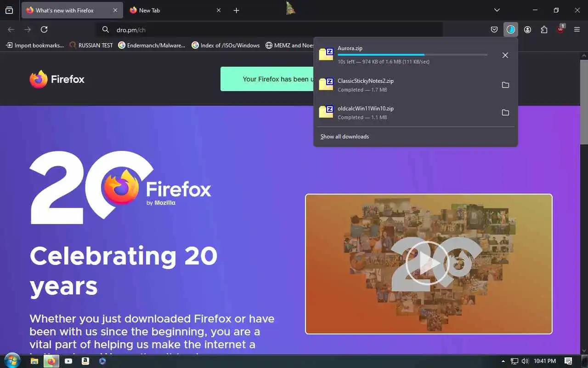Click the search magnifier icon in address bar
Screen dimensions: 588x368
(x=106, y=29)
